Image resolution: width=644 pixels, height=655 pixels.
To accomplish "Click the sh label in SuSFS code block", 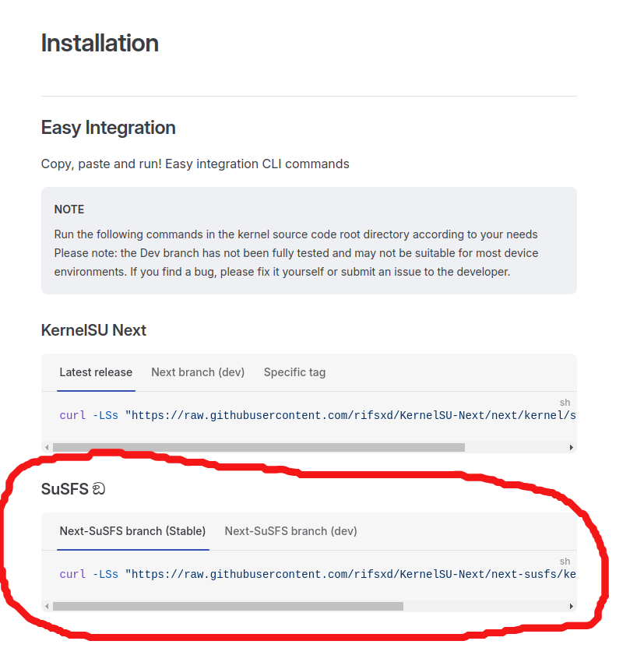I will (565, 561).
